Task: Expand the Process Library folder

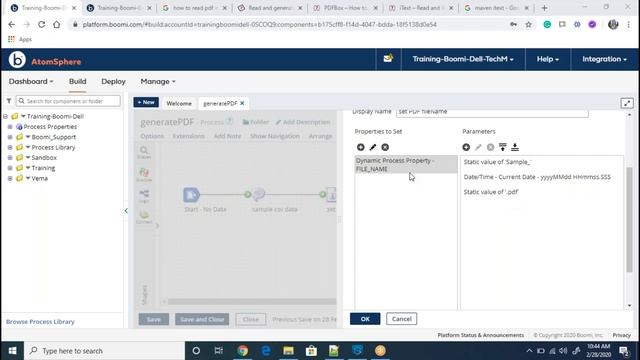Action: pos(10,147)
